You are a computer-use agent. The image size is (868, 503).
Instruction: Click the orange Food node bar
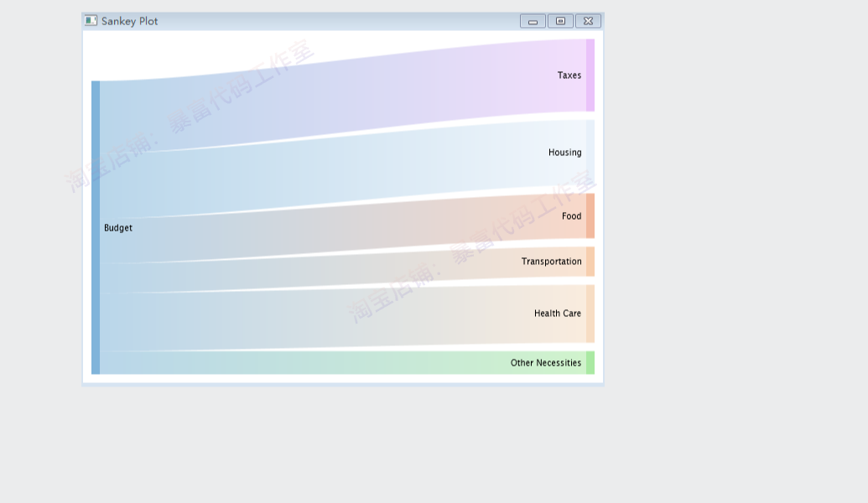click(590, 215)
